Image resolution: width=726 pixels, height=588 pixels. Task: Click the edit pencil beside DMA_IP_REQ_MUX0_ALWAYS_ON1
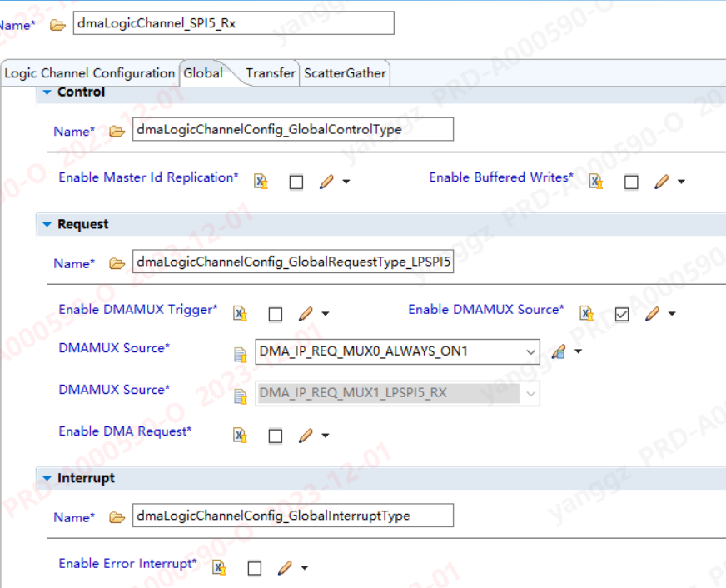coord(558,351)
